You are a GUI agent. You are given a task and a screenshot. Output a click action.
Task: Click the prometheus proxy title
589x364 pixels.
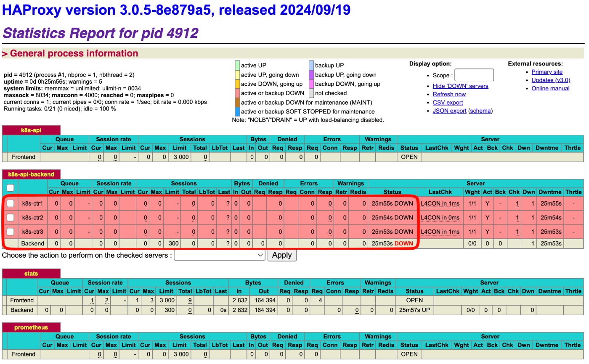pyautogui.click(x=32, y=327)
